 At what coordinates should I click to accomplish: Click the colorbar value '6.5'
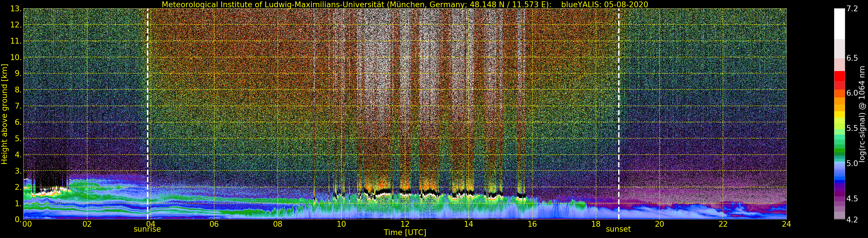click(852, 58)
